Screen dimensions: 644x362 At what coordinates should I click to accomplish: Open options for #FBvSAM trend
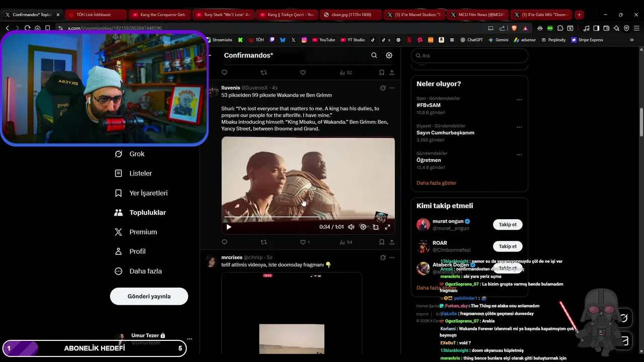pos(519,100)
